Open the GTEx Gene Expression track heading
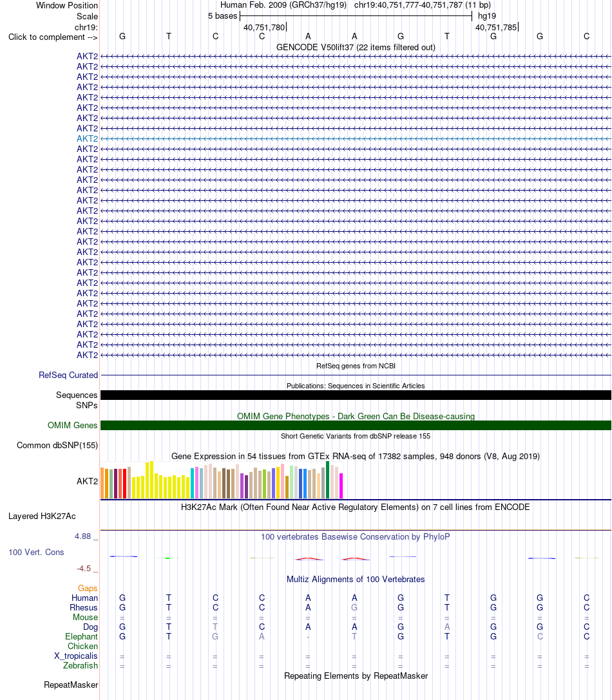612x700 pixels. 356,456
